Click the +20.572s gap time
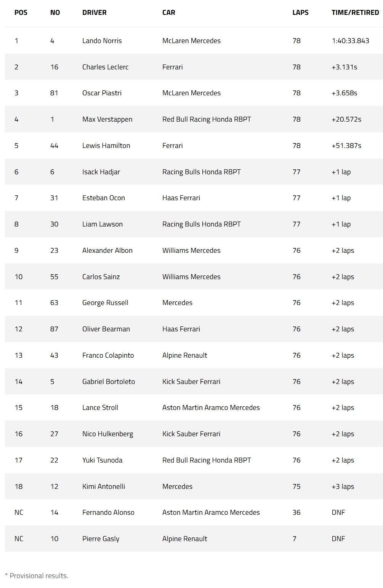Image resolution: width=383 pixels, height=588 pixels. 346,119
